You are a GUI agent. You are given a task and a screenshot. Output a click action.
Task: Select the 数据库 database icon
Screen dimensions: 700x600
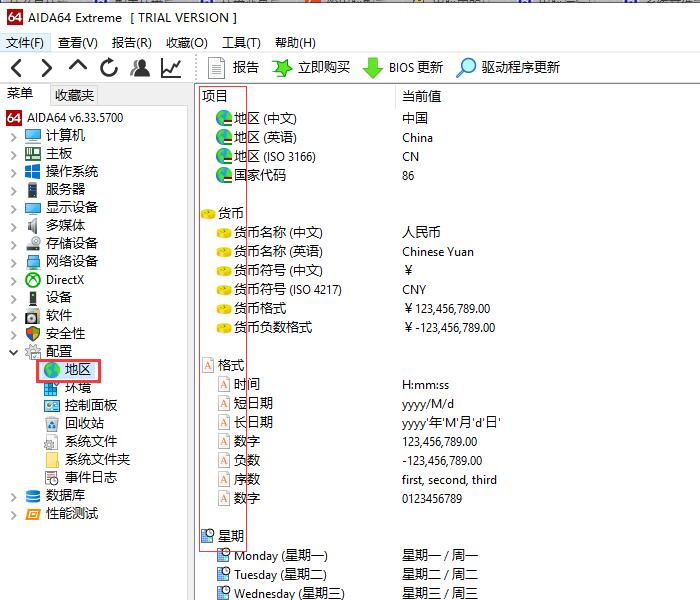33,496
